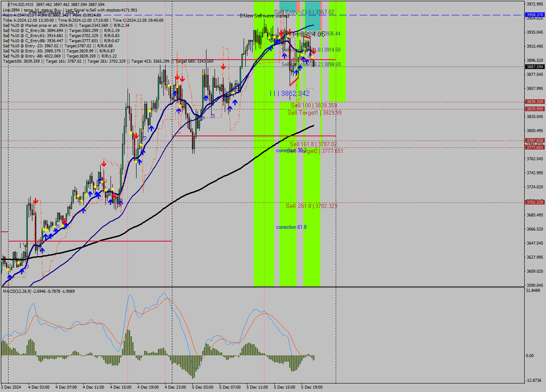Viewport: 546px width, 392px height.
Task: Select the red sell arrow below the Sell Entry label
Action: (281, 34)
